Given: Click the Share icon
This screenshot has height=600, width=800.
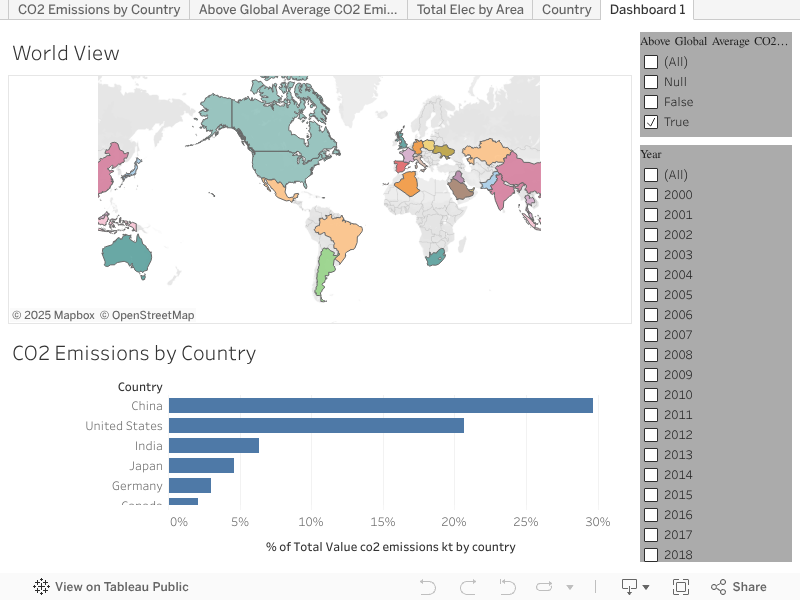Looking at the screenshot, I should tap(738, 587).
